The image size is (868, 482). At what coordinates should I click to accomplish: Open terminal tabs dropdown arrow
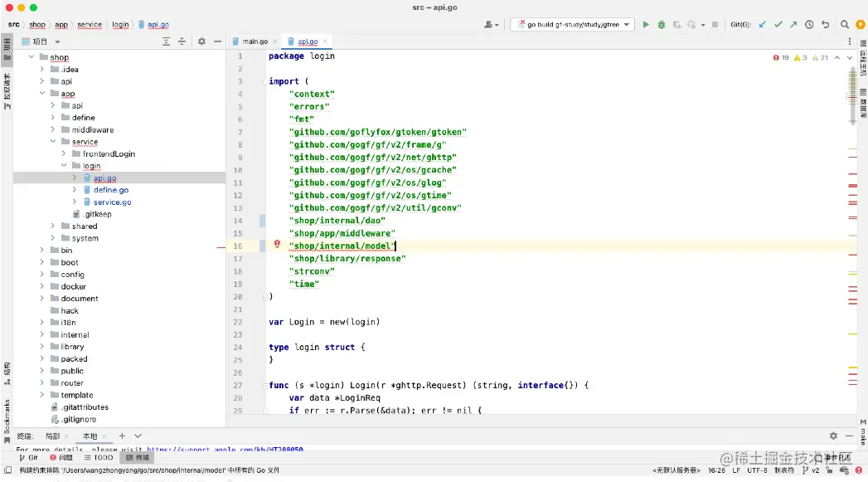tap(138, 436)
